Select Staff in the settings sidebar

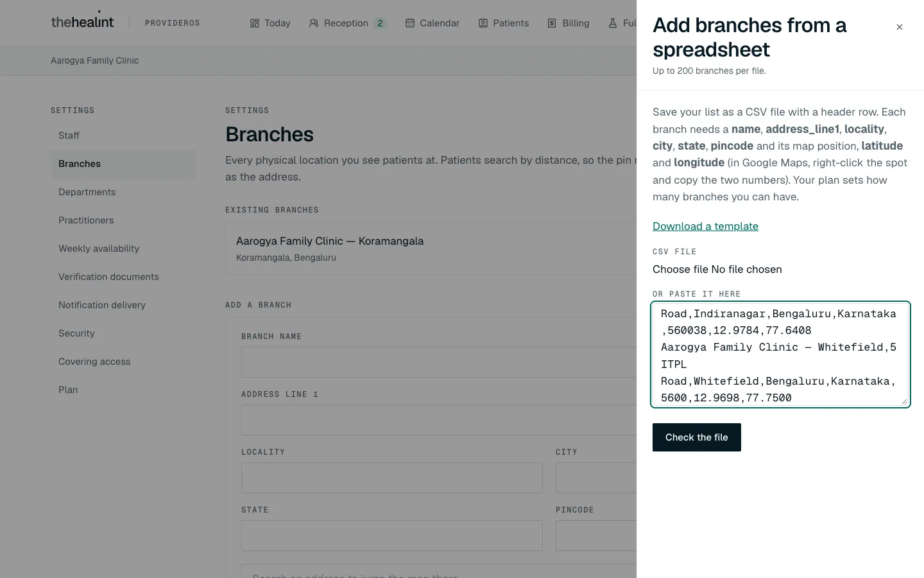point(123,136)
